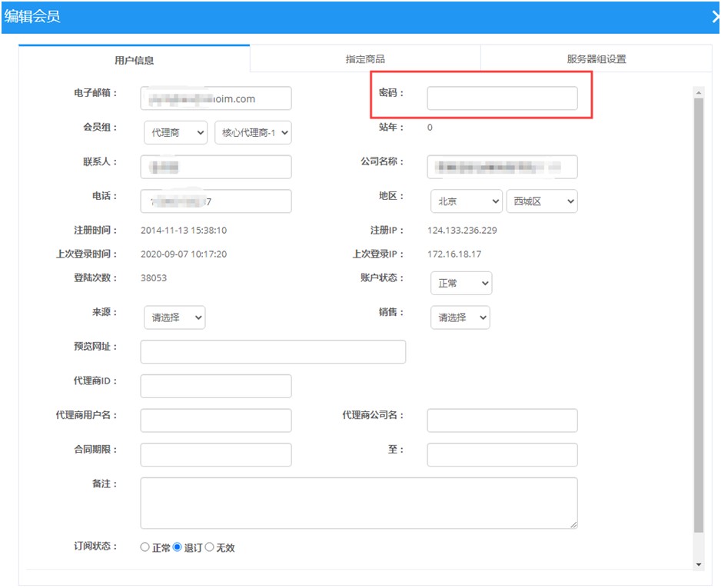
Task: Expand the 来源 source dropdown
Action: [174, 317]
